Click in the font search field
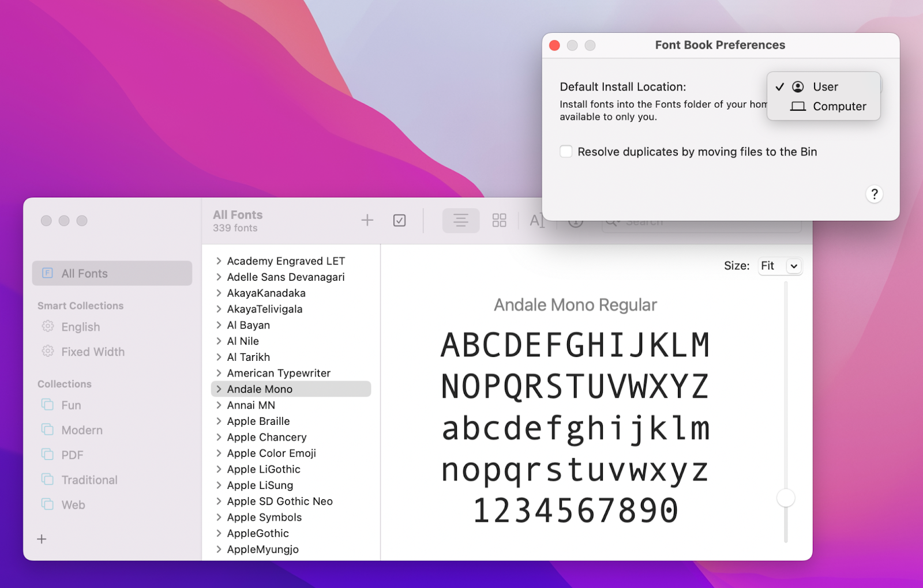This screenshot has width=923, height=588. coord(701,223)
